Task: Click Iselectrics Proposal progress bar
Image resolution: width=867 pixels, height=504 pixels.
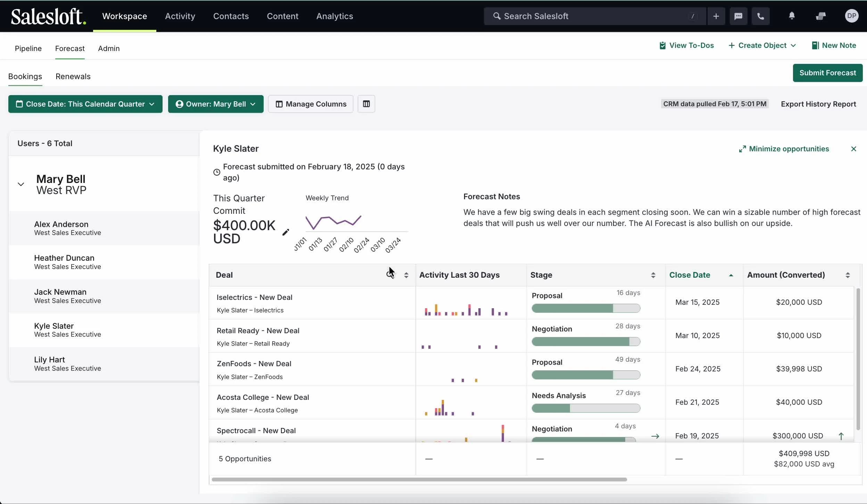Action: [586, 308]
